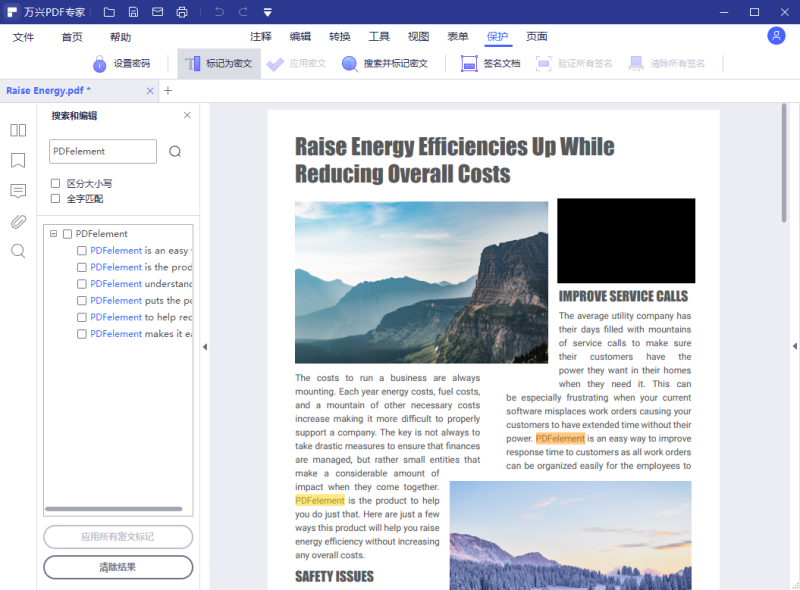Check the result 'PDFelement is an easy'
The image size is (800, 590).
coord(82,251)
